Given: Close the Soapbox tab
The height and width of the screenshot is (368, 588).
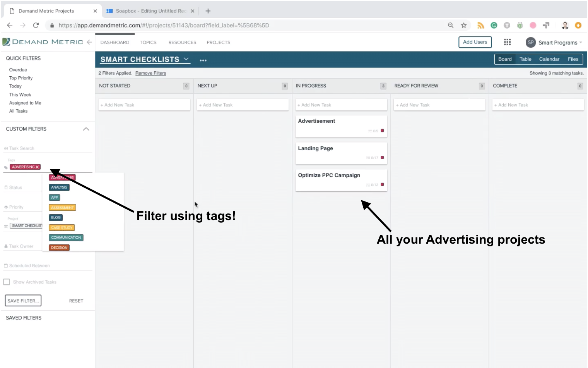Looking at the screenshot, I should click(192, 11).
